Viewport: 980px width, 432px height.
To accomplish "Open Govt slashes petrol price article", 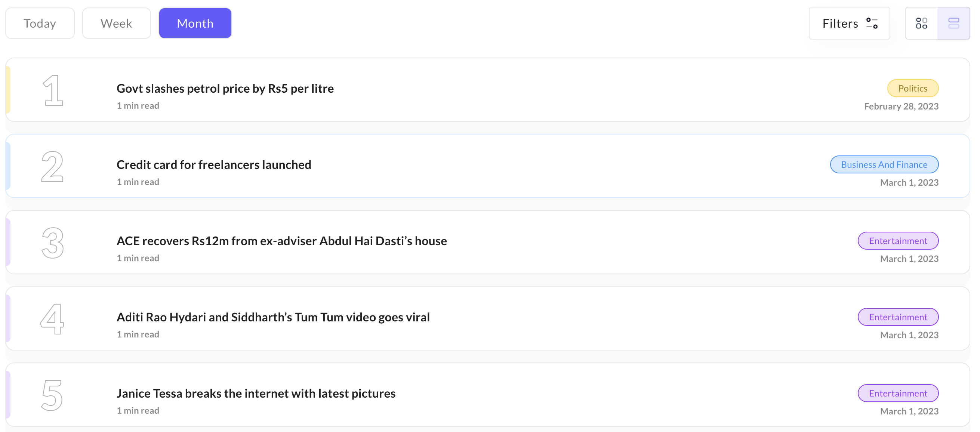I will tap(225, 88).
